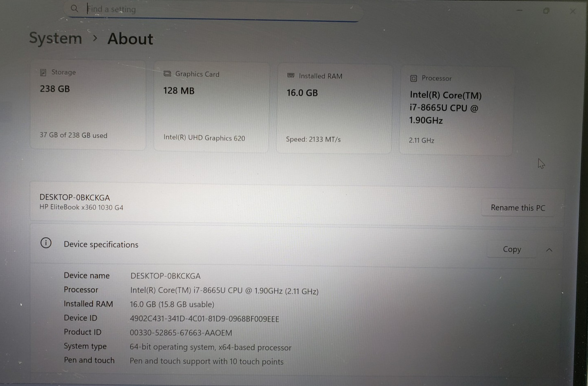Click the 'Device name' label
This screenshot has width=588, height=386.
(x=86, y=275)
